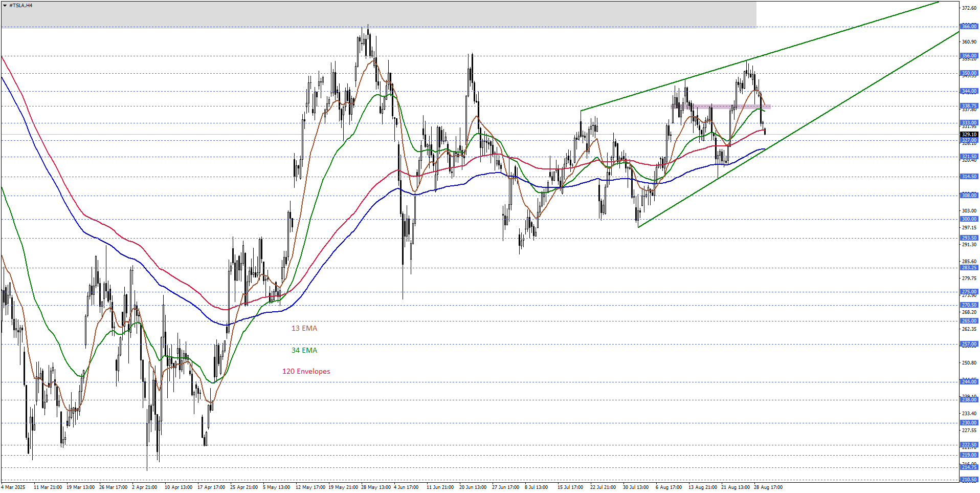Click the 20 Jun 13:00 time label
The height and width of the screenshot is (493, 980).
(x=473, y=487)
